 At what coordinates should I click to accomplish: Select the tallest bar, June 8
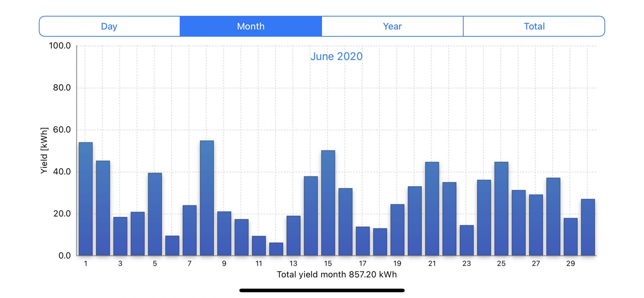click(207, 198)
